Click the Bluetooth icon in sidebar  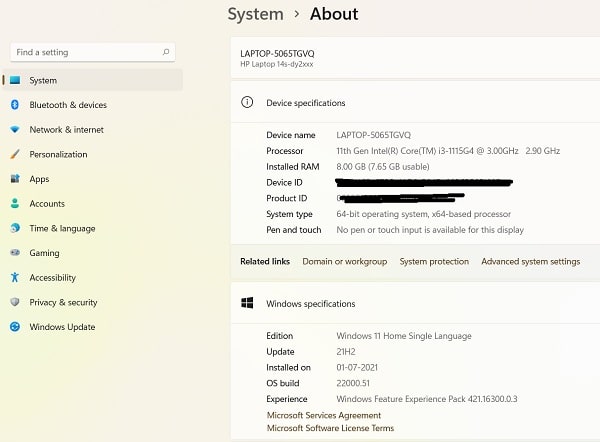point(15,104)
